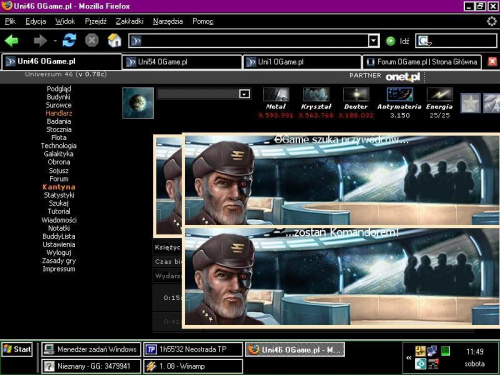Viewport: 500px width, 375px height.
Task: Open Budynki in the sidebar
Action: pos(59,97)
